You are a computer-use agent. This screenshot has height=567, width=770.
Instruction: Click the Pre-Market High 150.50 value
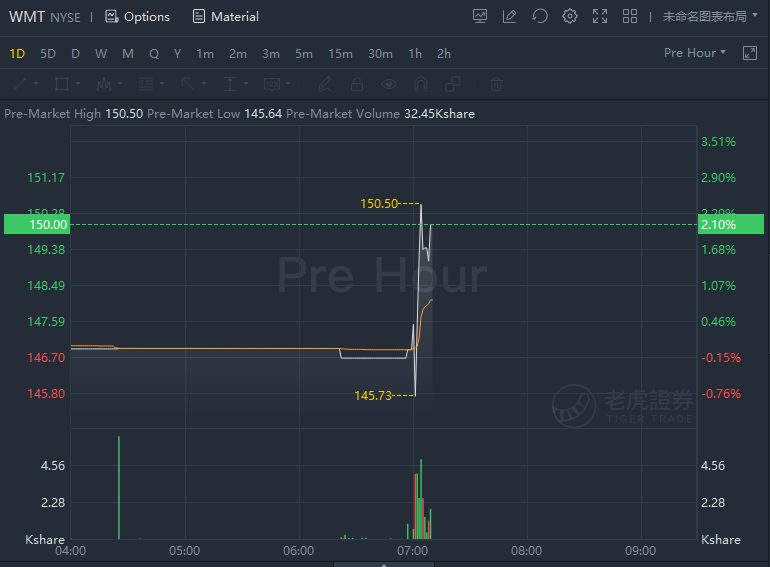click(124, 114)
